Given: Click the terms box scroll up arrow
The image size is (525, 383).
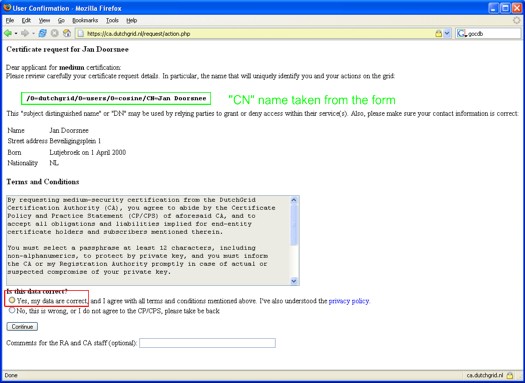Looking at the screenshot, I should 294,200.
